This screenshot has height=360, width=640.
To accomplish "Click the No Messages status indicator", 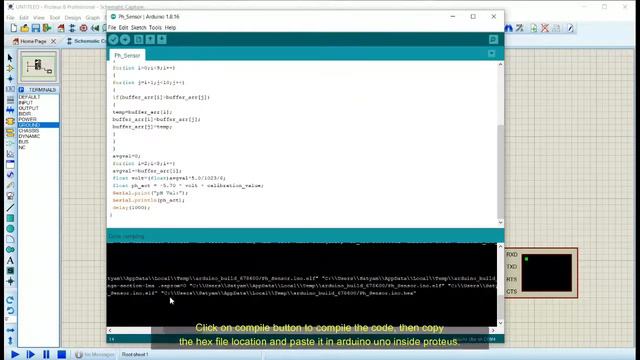I will 95,355.
